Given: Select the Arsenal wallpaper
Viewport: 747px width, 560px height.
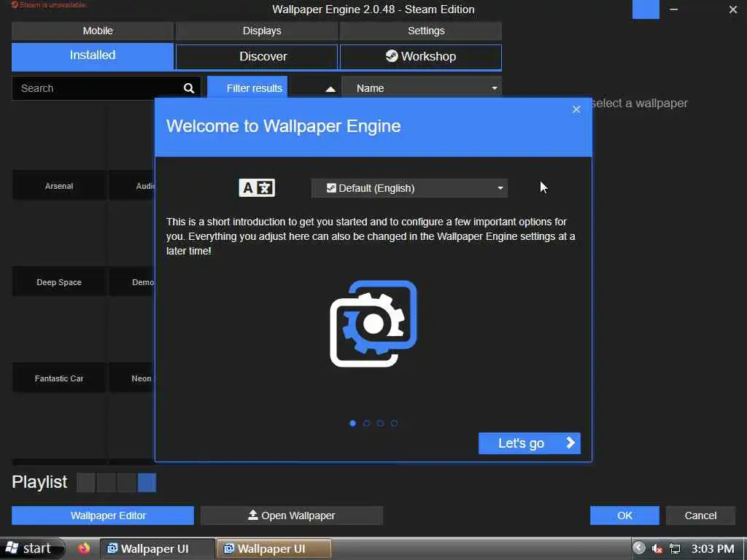Looking at the screenshot, I should click(x=59, y=152).
